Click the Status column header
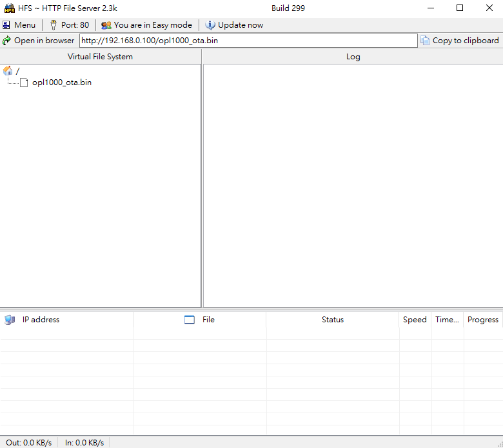 click(333, 320)
